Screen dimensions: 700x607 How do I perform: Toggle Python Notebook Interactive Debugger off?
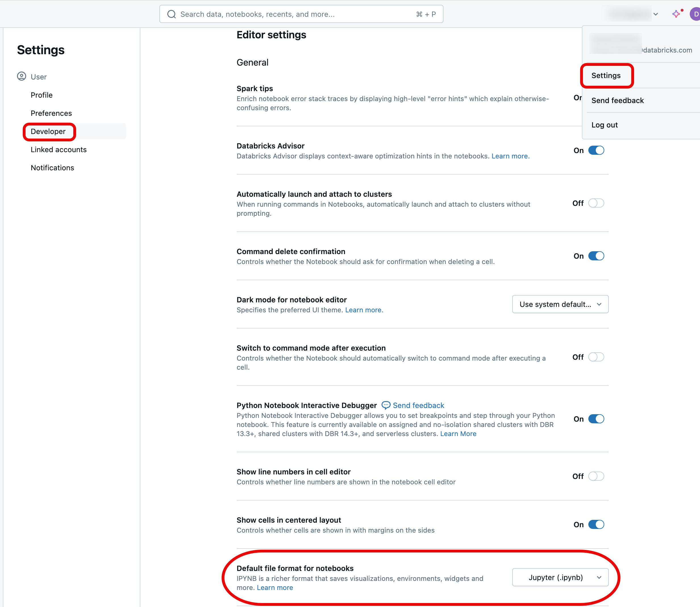(x=596, y=418)
